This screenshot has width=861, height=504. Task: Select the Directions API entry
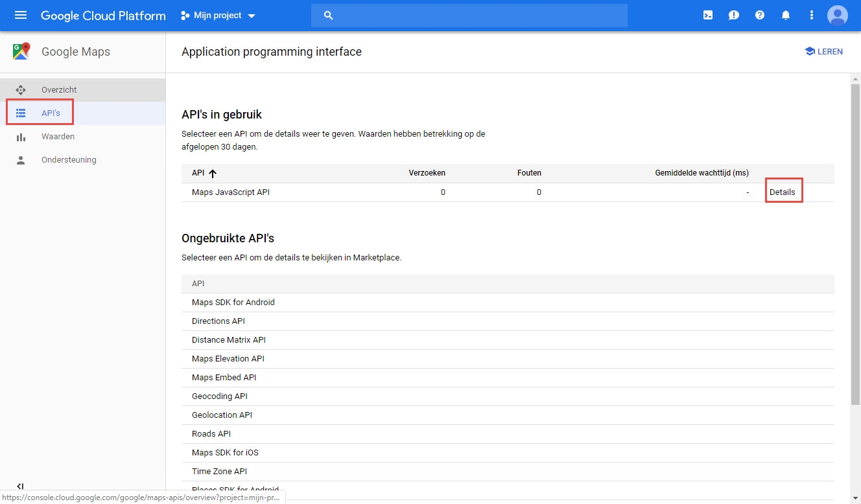[x=218, y=321]
